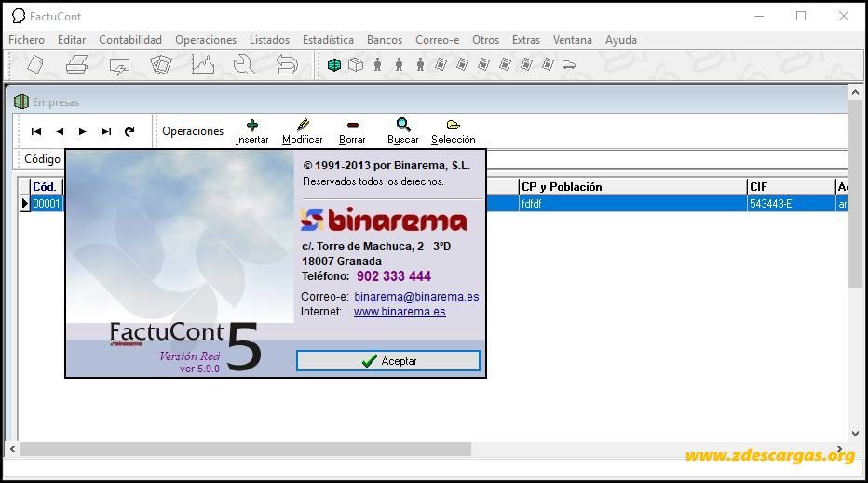868x483 pixels.
Task: Go to next record arrow
Action: 83,131
